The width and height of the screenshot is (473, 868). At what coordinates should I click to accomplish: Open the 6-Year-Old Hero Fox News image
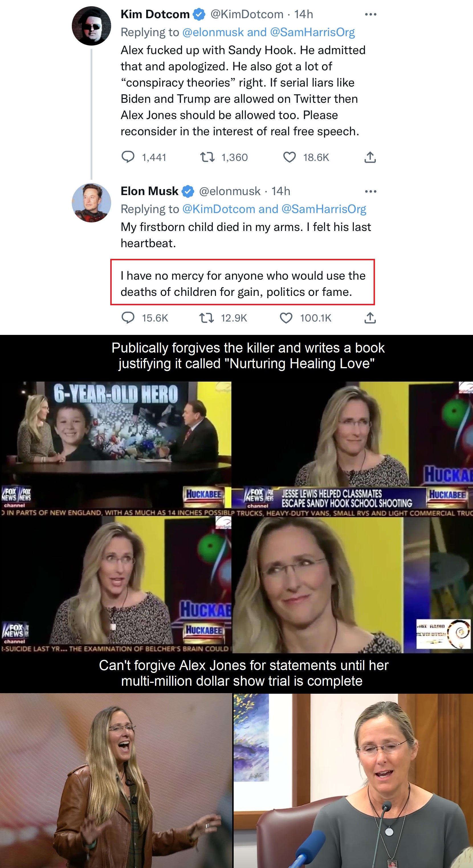click(x=116, y=448)
